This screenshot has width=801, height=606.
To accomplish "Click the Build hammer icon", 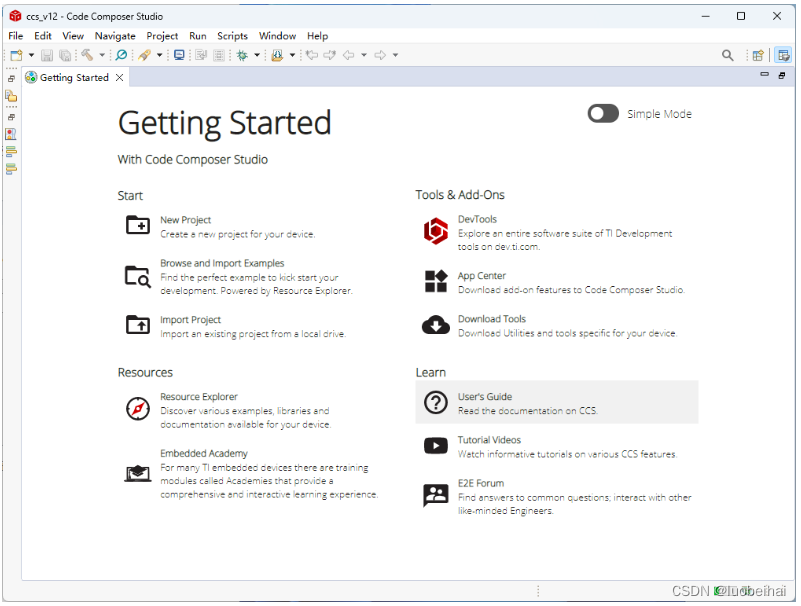I will point(87,55).
